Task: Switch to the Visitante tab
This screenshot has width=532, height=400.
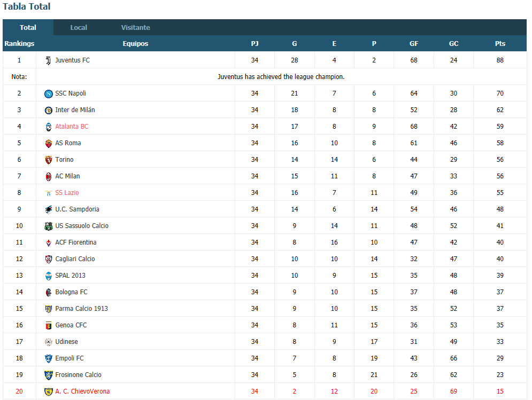Action: coord(135,27)
